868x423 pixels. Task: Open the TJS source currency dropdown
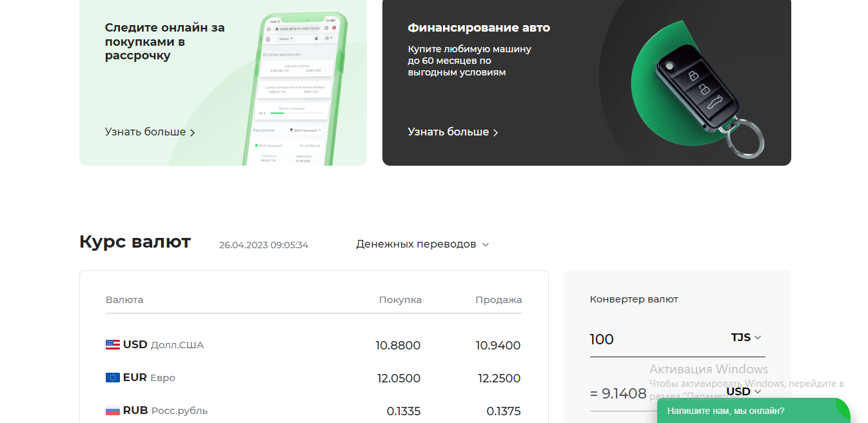point(746,338)
